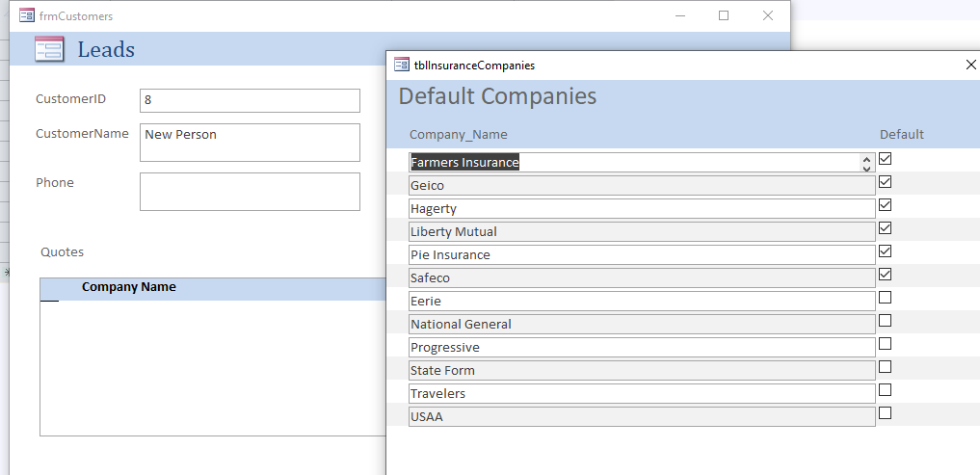Select the Farmers Insurance company name field
This screenshot has width=980, height=475.
(642, 163)
